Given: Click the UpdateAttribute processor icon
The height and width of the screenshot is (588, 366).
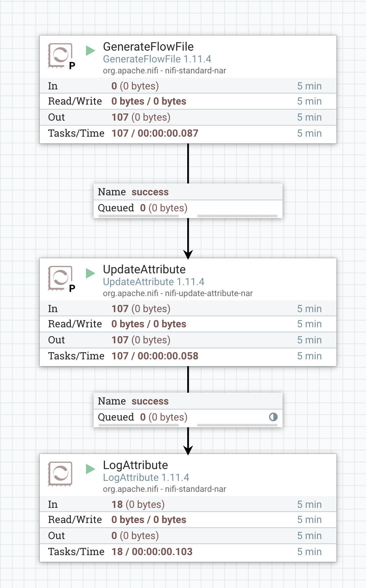Looking at the screenshot, I should (x=60, y=278).
